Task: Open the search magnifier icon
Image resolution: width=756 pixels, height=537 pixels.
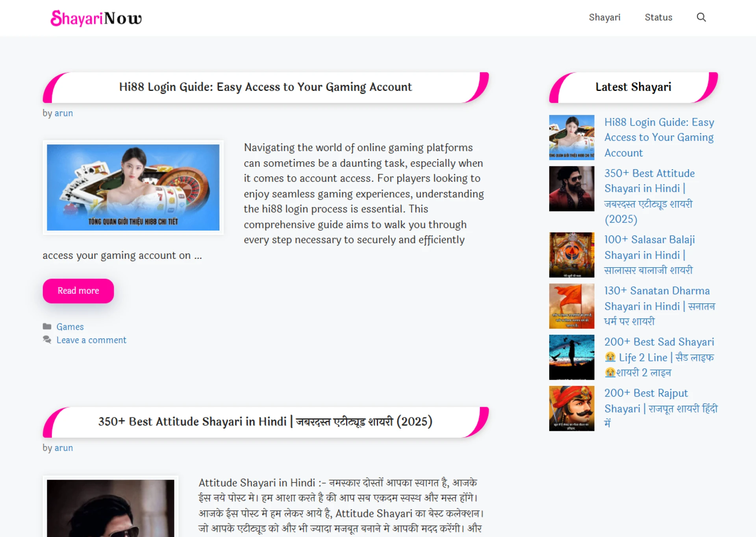Action: [x=701, y=17]
